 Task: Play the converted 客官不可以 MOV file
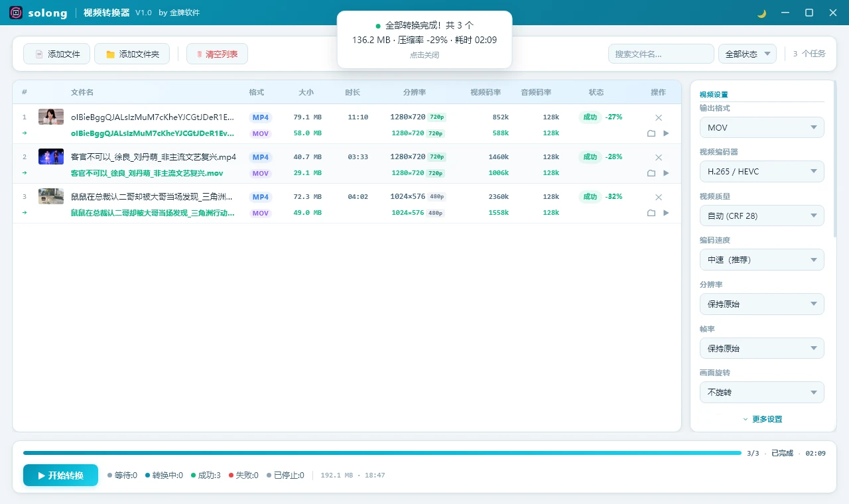pyautogui.click(x=666, y=172)
